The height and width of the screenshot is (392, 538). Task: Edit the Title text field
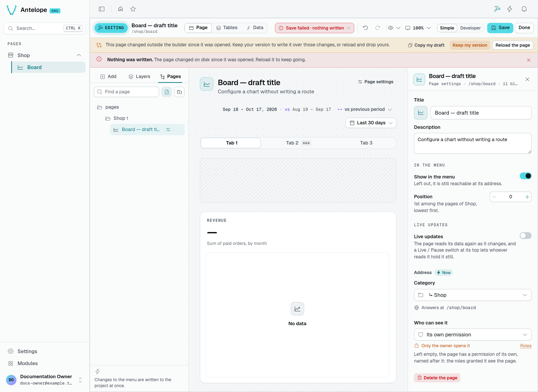[481, 113]
